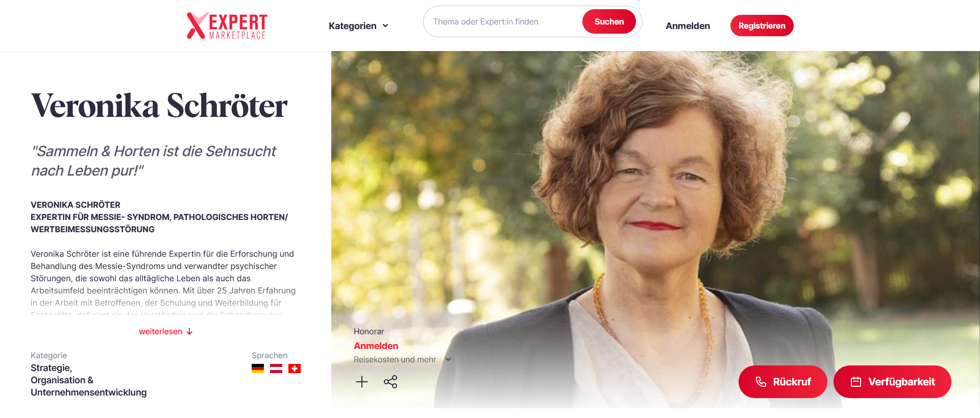
Task: Check availability with Verfügbarkeit button
Action: (892, 382)
